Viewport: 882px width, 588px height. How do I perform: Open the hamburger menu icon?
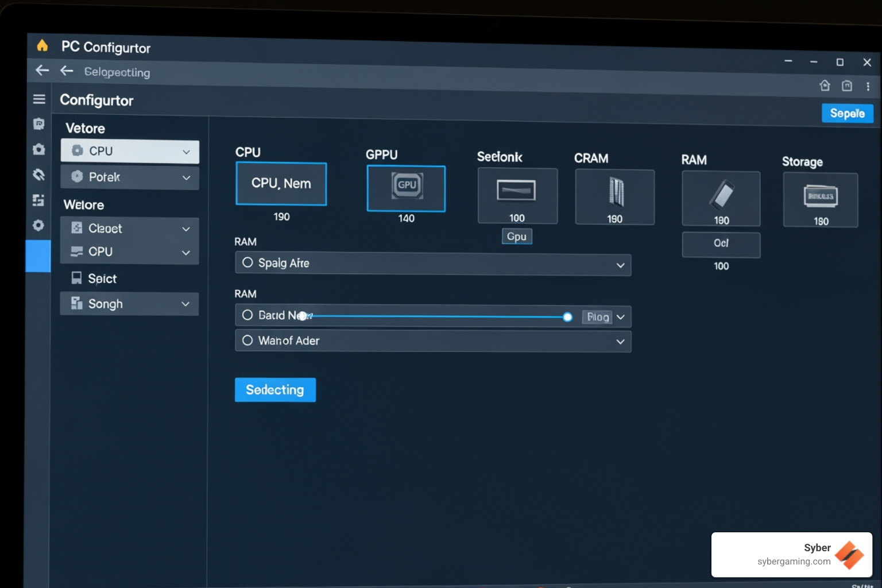point(38,98)
